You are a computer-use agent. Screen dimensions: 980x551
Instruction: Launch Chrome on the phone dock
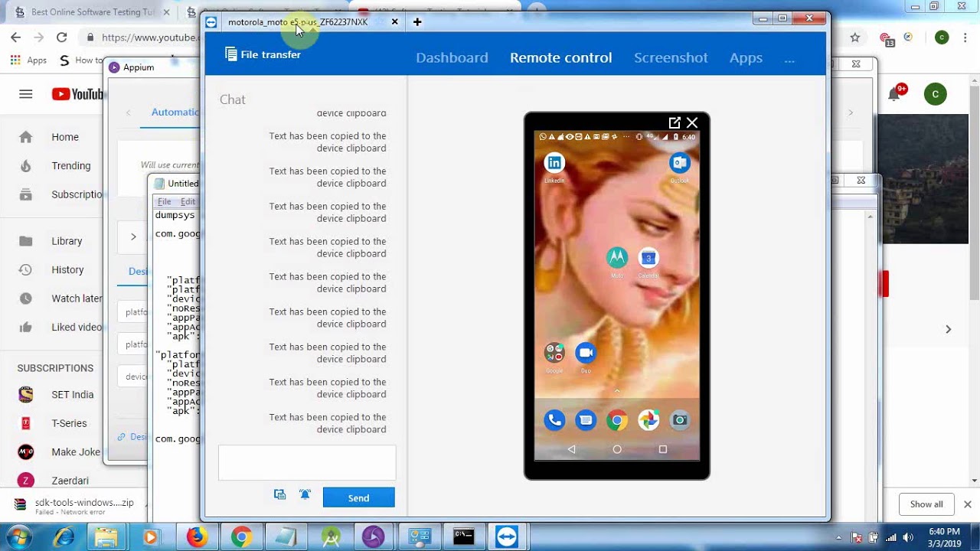pos(617,420)
